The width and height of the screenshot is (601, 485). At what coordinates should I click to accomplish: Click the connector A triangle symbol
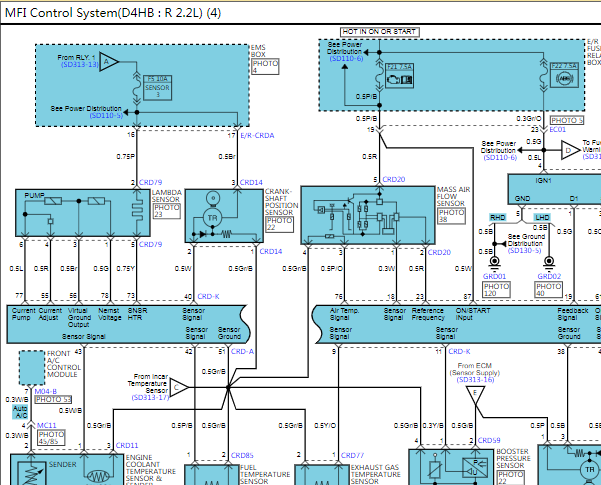108,61
